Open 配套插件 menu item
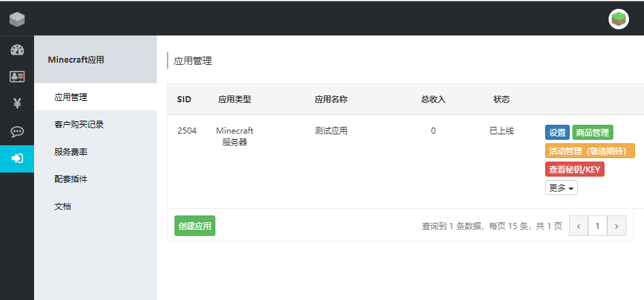Image resolution: width=644 pixels, height=300 pixels. click(x=95, y=179)
